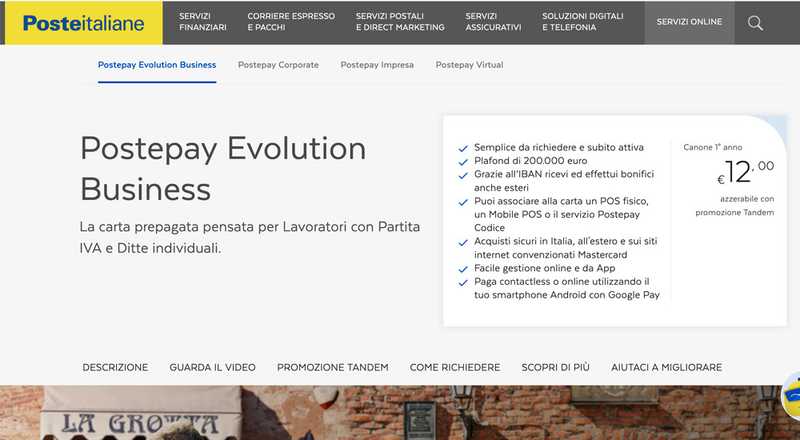Click checkmark beside 'Puoi associare alla carta'

[463, 202]
